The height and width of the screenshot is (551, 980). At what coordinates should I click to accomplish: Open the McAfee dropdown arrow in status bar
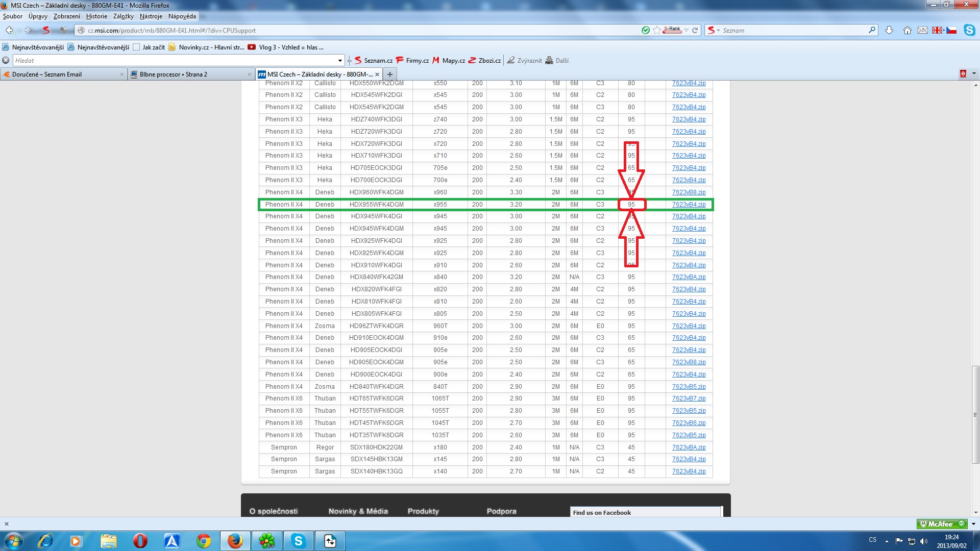click(973, 524)
